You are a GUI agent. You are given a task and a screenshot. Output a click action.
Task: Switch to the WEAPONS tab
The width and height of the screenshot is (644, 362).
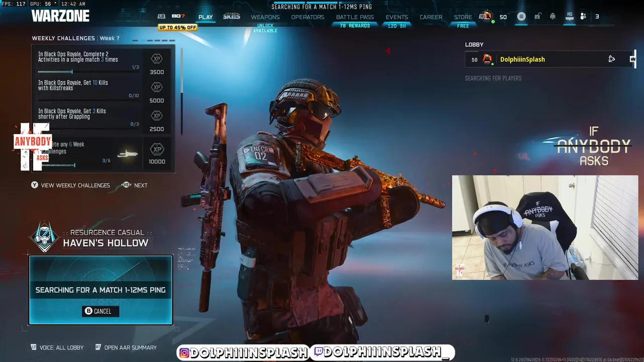click(265, 17)
